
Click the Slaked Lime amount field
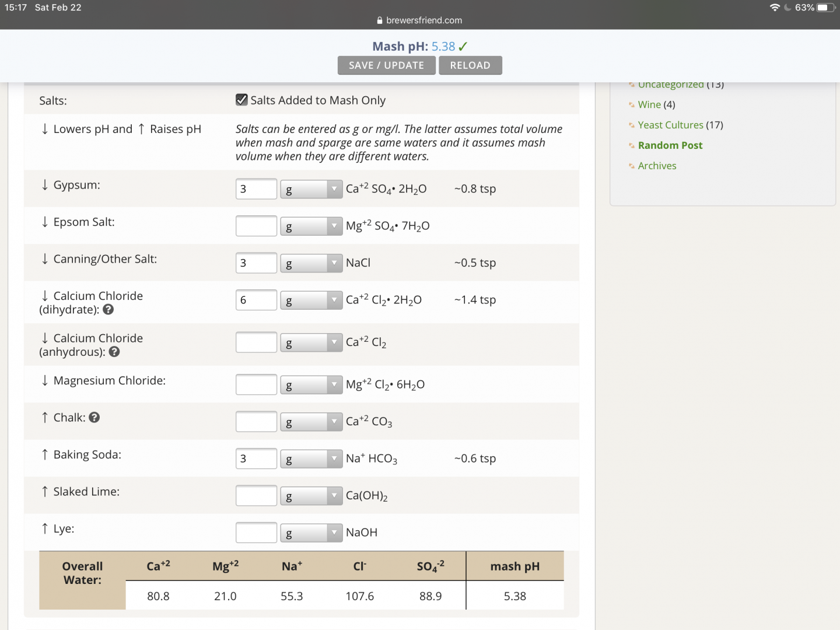[256, 496]
